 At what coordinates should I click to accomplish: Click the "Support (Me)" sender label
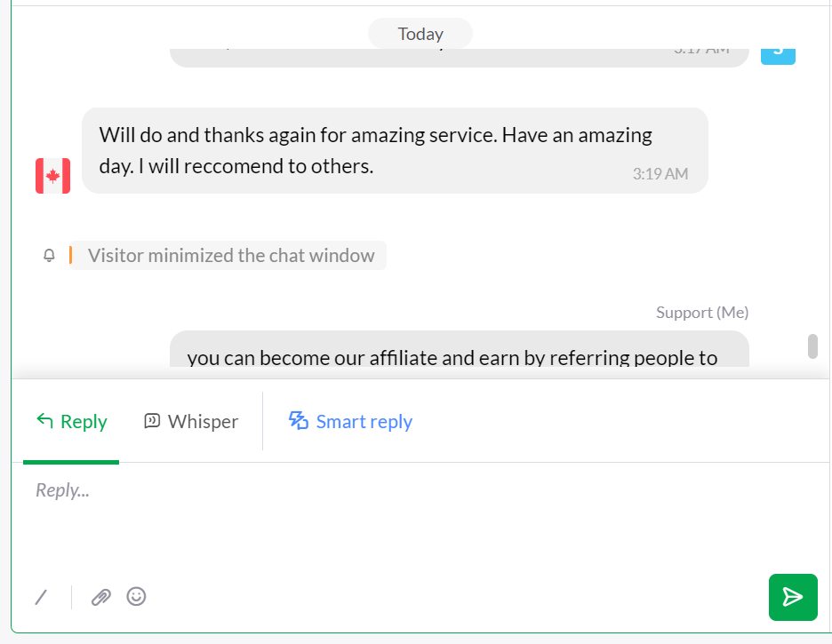[701, 313]
